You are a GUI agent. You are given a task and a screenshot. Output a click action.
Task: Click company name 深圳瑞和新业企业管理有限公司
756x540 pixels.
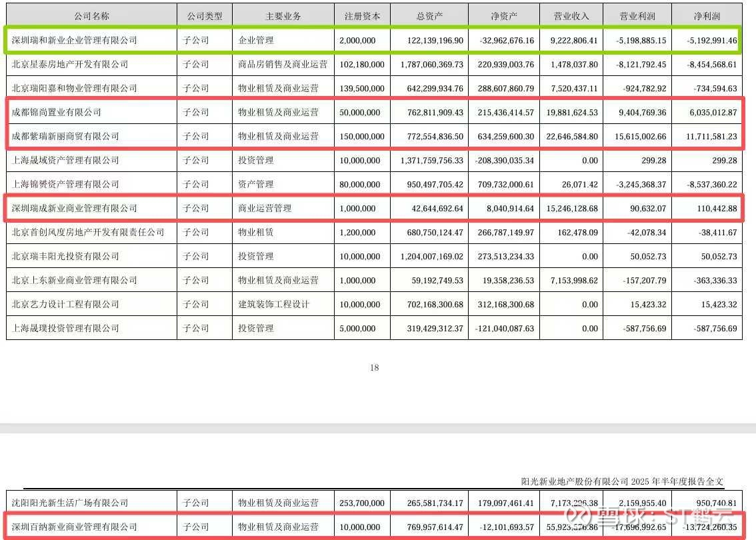pyautogui.click(x=74, y=41)
